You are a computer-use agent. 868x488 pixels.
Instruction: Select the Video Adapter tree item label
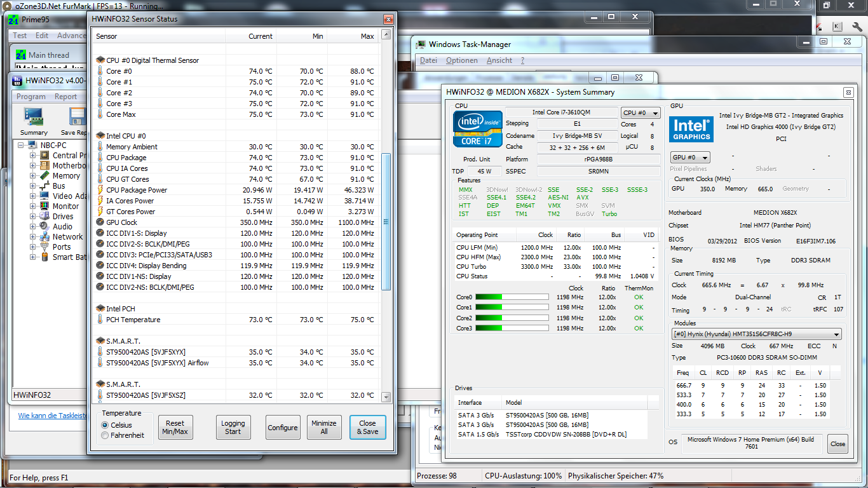click(70, 196)
